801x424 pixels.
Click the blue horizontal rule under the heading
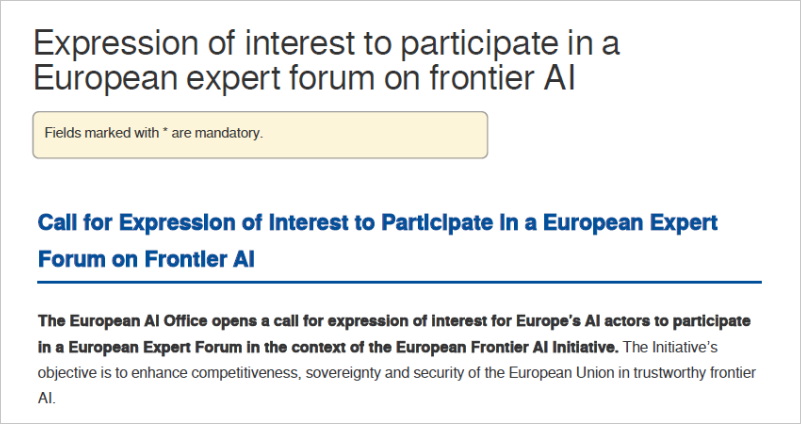click(399, 283)
